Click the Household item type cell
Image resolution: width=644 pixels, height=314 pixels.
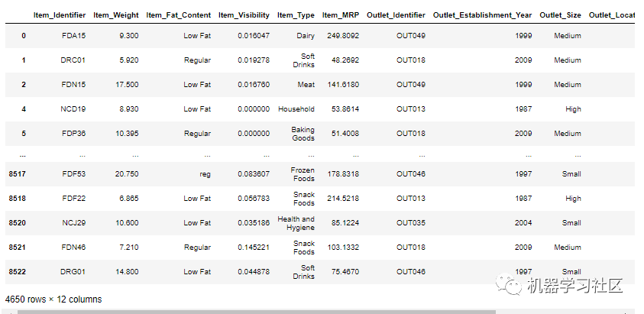click(296, 109)
